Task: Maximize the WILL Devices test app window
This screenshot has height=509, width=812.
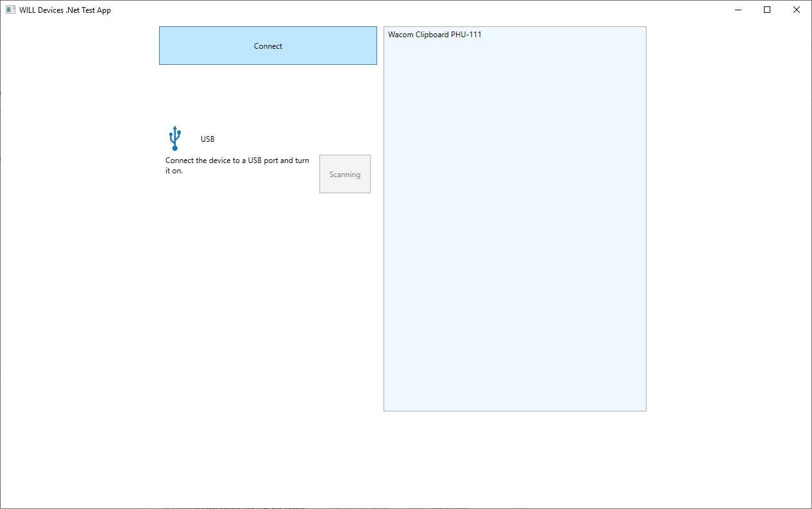Action: tap(767, 10)
